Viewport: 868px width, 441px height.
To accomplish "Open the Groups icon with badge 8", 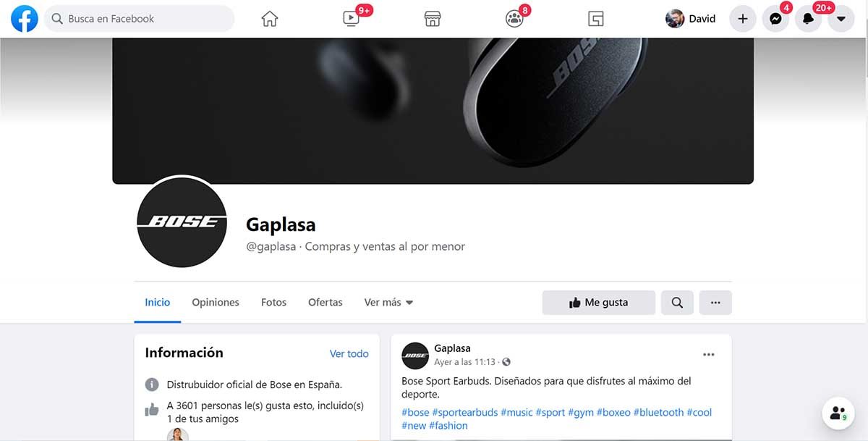I will point(514,19).
